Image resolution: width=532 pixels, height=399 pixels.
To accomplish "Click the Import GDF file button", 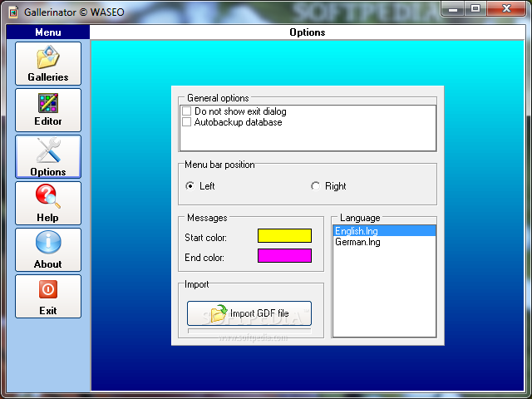I will click(x=249, y=313).
